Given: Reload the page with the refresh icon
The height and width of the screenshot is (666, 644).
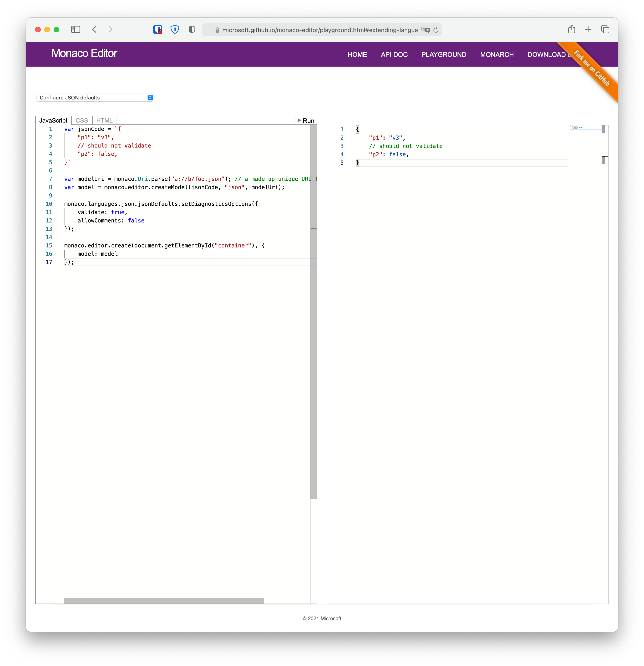Looking at the screenshot, I should pyautogui.click(x=436, y=30).
